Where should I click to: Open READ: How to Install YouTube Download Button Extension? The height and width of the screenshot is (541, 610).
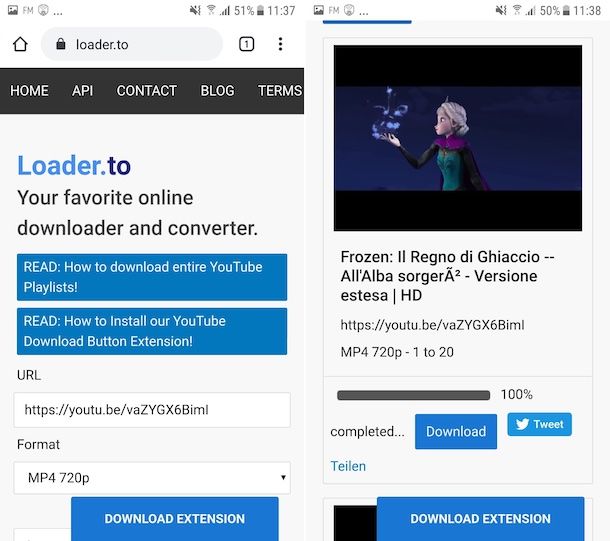click(x=152, y=331)
